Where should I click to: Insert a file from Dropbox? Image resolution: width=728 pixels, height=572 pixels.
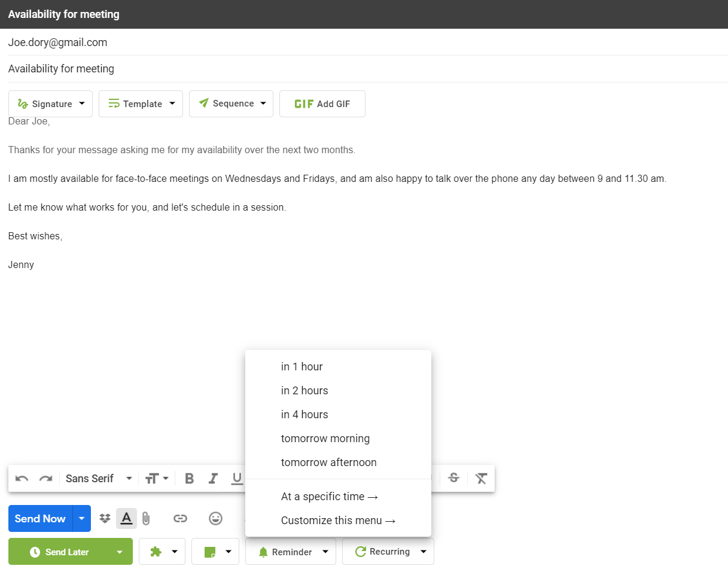(x=105, y=519)
